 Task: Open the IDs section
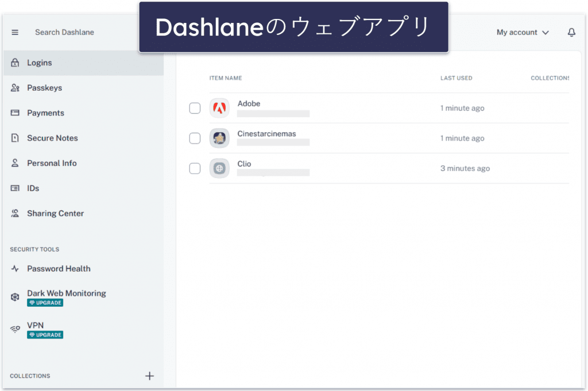point(84,188)
